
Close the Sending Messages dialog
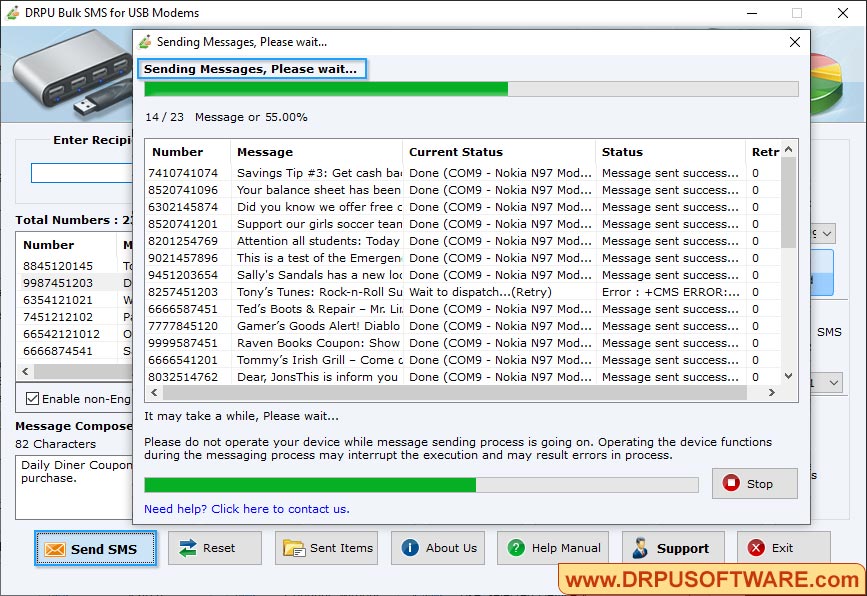click(x=795, y=42)
